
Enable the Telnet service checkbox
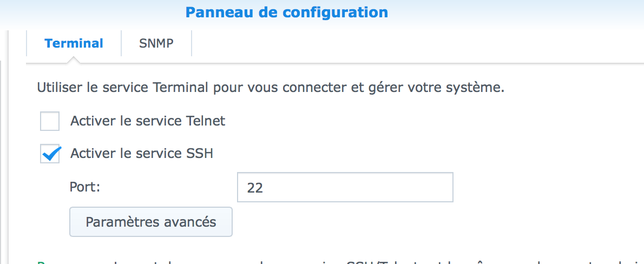pos(50,121)
